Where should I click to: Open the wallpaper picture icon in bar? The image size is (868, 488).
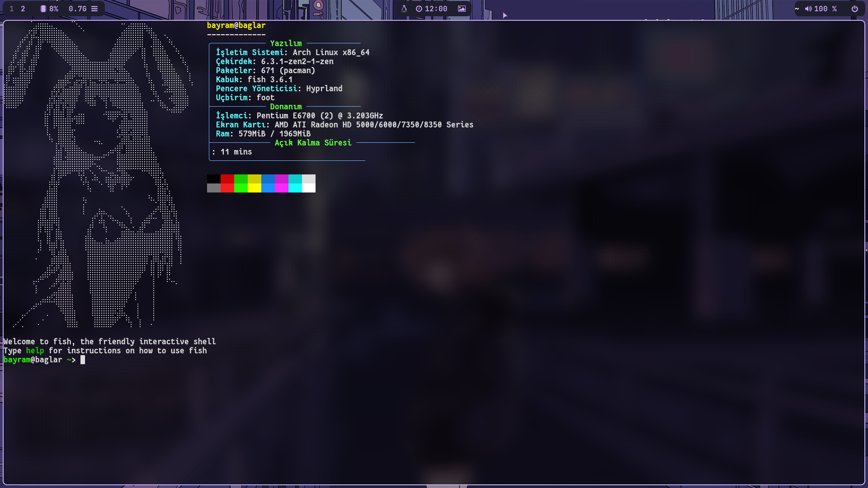pyautogui.click(x=462, y=9)
